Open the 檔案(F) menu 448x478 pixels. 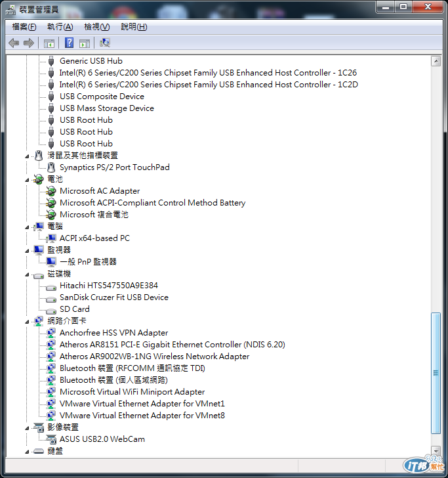[x=24, y=27]
